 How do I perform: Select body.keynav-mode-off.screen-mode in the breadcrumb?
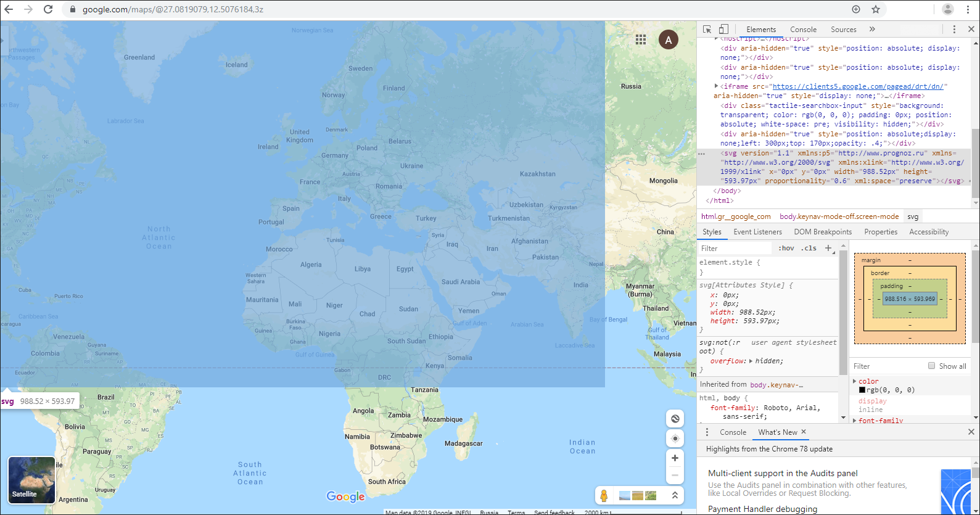tap(839, 216)
